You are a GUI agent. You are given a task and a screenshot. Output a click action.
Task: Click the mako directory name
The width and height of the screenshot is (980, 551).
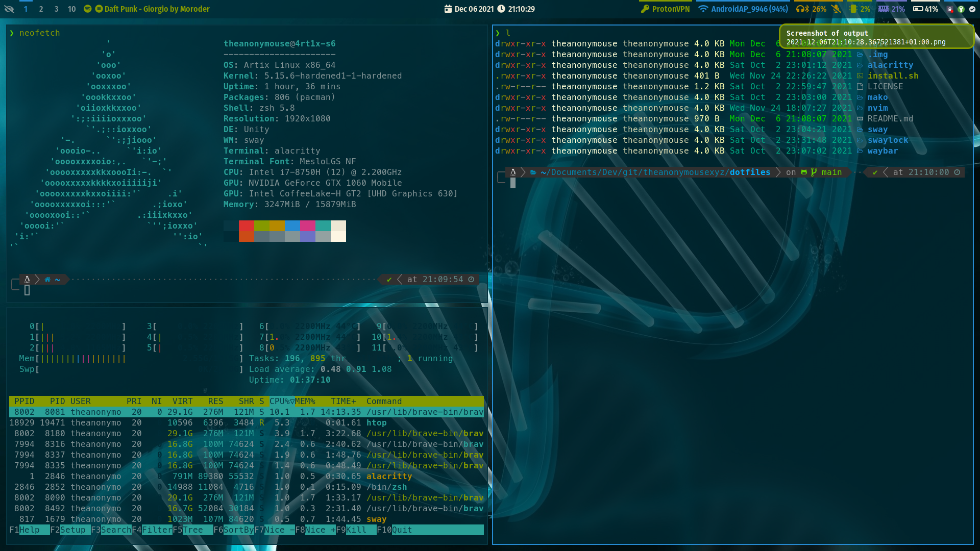(x=878, y=97)
